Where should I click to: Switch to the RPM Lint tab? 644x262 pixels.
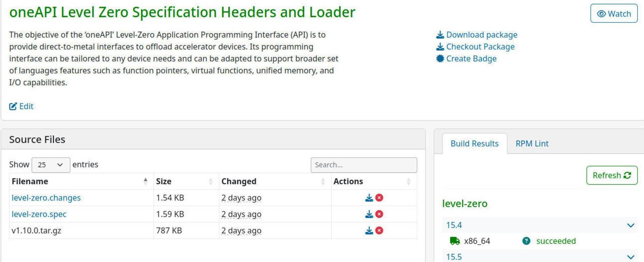click(532, 144)
